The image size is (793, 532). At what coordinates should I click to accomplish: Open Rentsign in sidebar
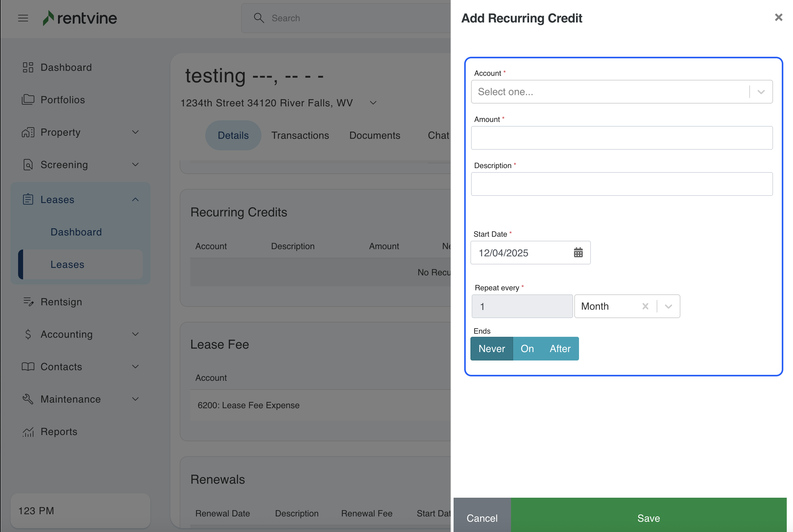61,302
